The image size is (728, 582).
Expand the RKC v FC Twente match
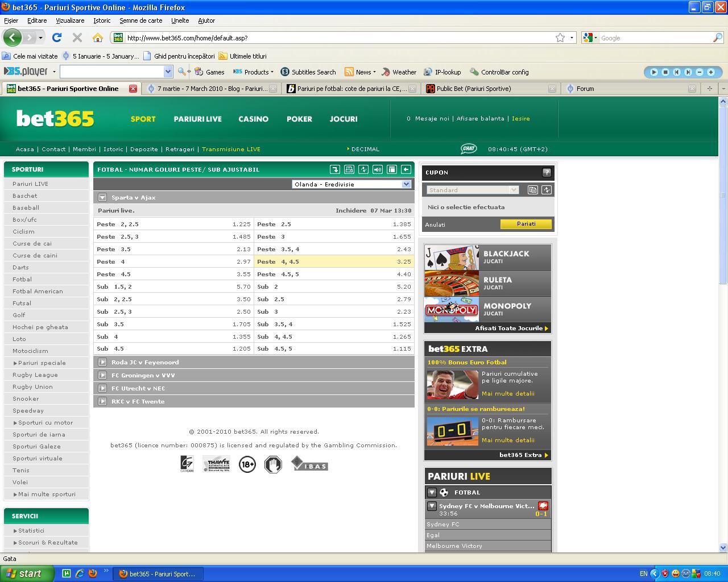tap(102, 401)
